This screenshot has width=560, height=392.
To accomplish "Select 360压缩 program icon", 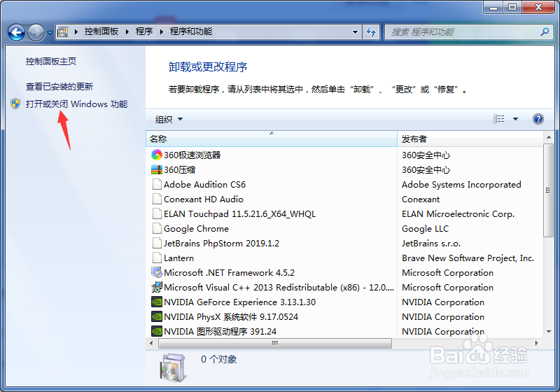I will tap(156, 169).
